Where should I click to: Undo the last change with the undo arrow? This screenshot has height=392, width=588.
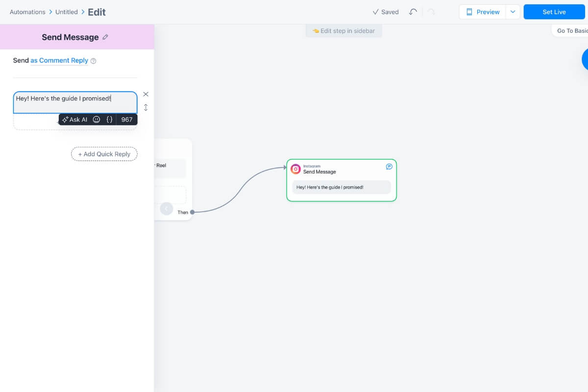(413, 12)
